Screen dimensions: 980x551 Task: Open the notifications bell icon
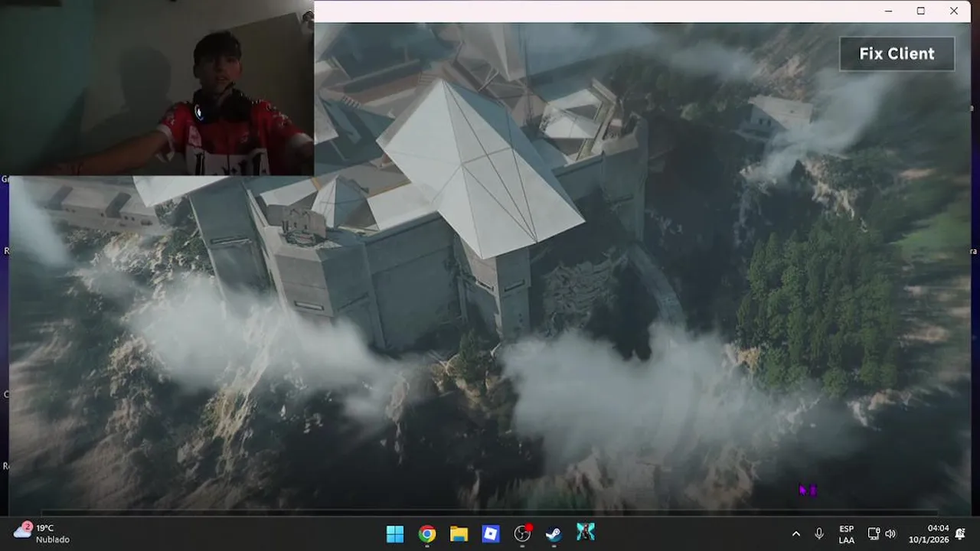pyautogui.click(x=961, y=534)
